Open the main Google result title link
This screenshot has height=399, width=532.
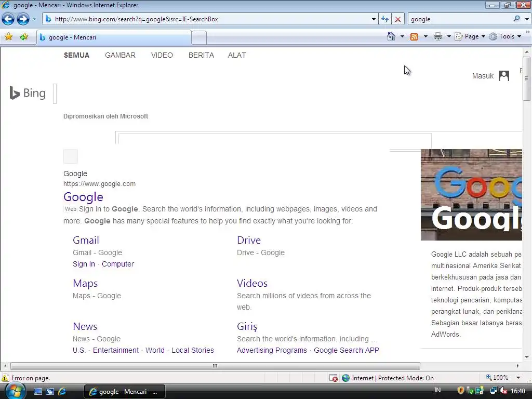coord(83,197)
